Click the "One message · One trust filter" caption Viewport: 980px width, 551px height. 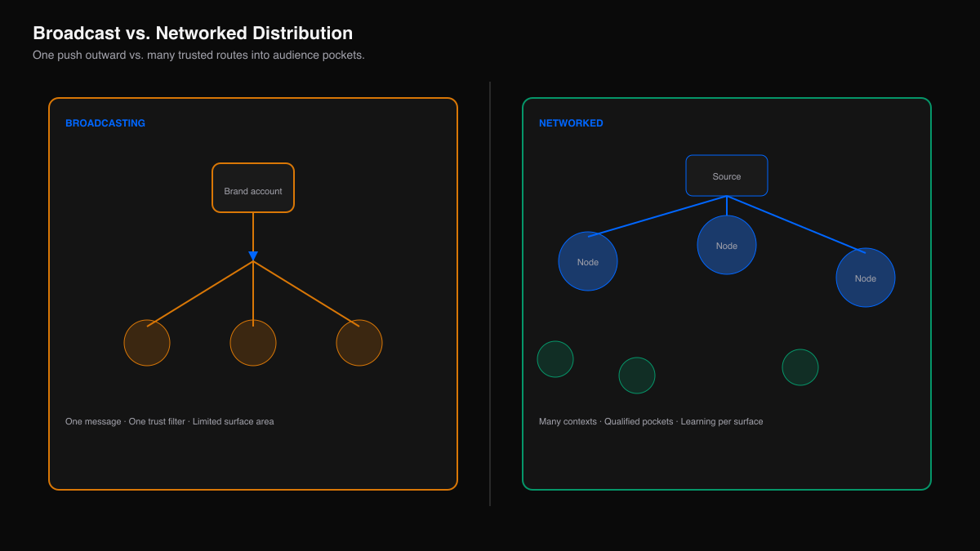coord(170,422)
